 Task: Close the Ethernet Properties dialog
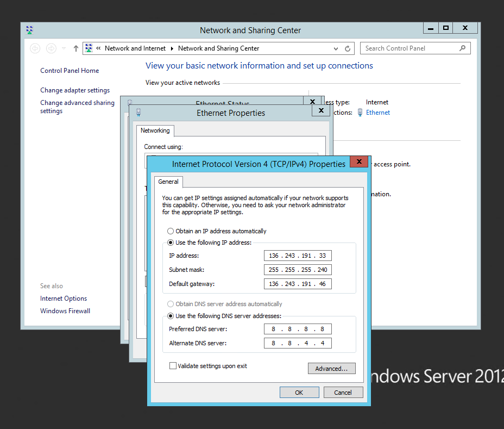[321, 110]
